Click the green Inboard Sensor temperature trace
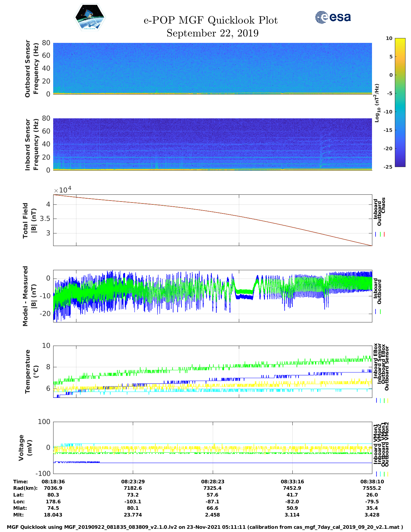The image size is (411, 532). [x=226, y=367]
